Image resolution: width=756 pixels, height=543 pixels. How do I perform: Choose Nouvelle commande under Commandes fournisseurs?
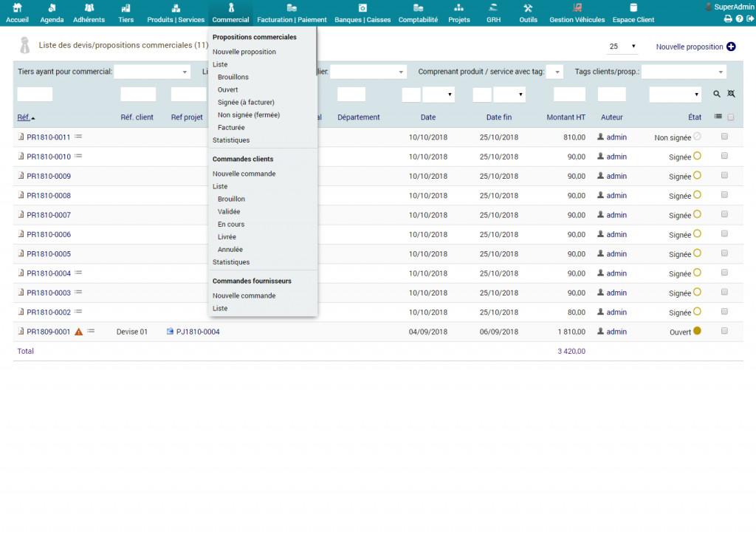pos(244,296)
